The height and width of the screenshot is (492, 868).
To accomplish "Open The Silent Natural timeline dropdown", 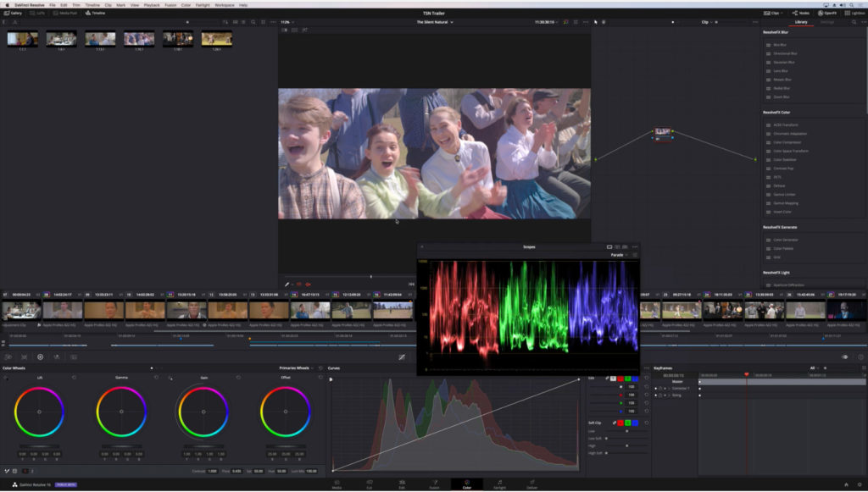I will (435, 22).
